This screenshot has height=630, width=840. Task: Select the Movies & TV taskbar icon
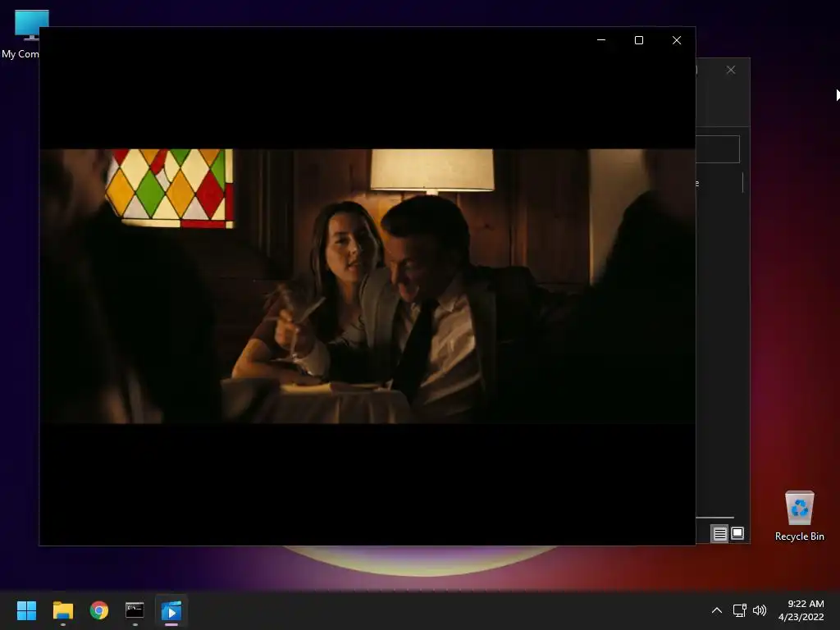[171, 610]
